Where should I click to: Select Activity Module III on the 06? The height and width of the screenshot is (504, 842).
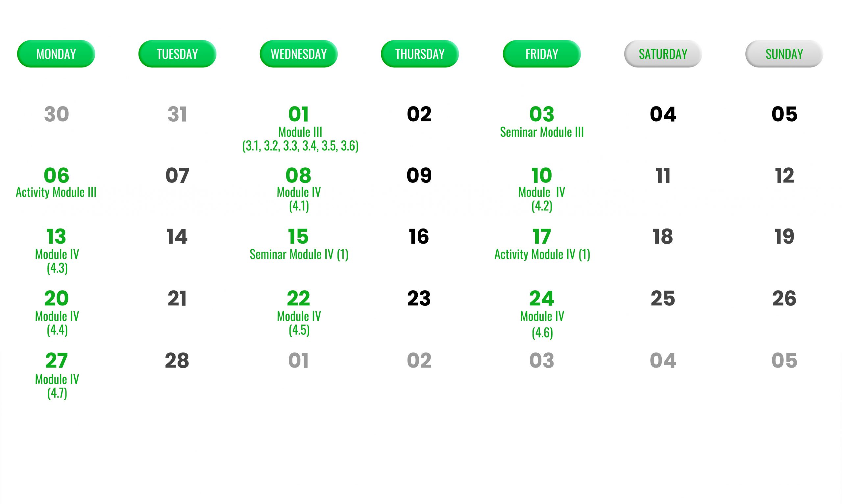[56, 192]
